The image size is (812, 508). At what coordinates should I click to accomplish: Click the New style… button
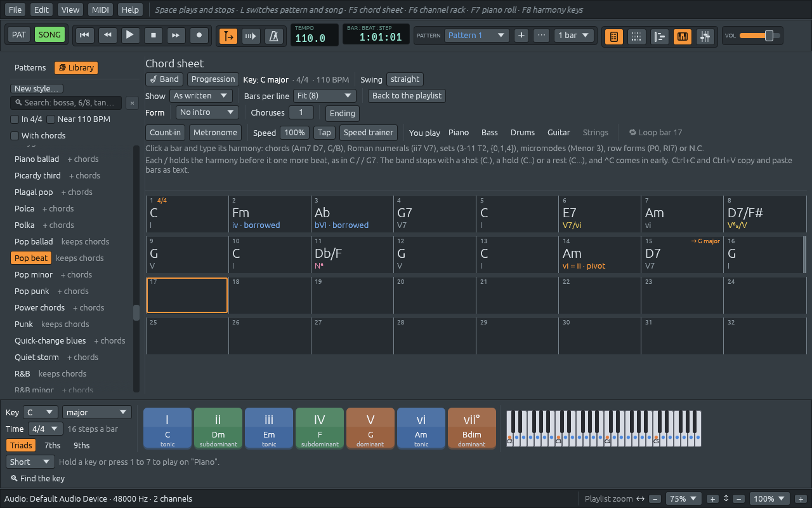[37, 89]
